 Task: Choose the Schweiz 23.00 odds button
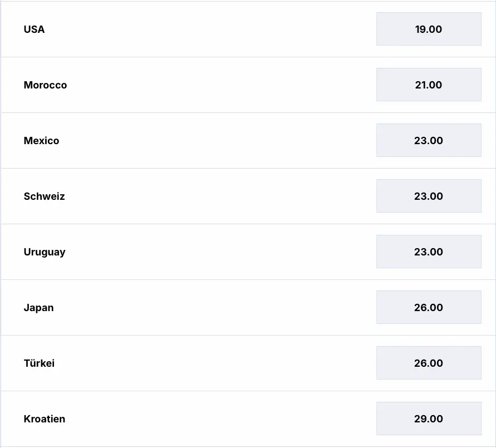[429, 196]
